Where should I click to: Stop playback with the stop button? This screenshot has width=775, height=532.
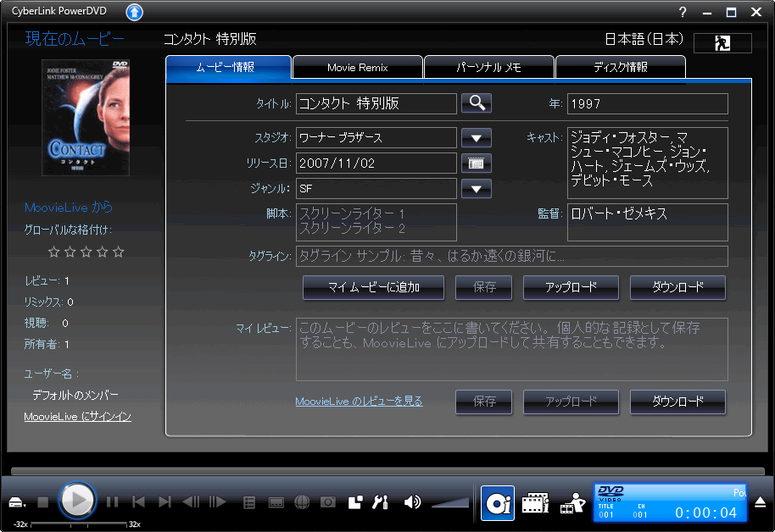click(43, 502)
